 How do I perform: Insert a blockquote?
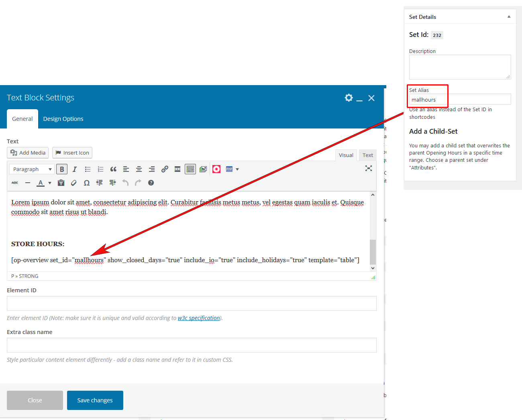click(113, 169)
